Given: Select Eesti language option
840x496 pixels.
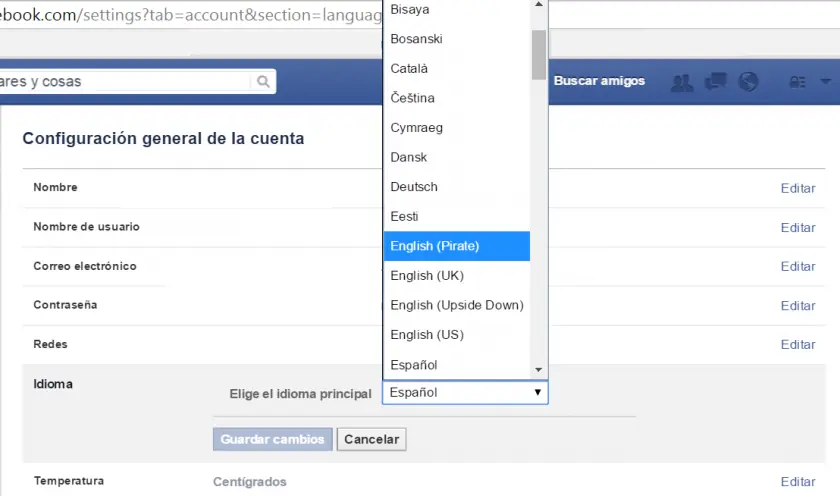Looking at the screenshot, I should tap(456, 216).
